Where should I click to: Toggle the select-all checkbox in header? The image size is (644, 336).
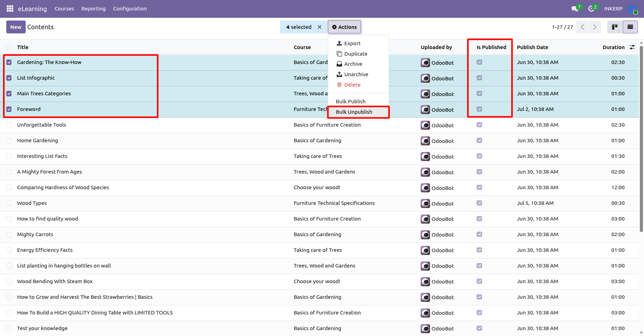tap(9, 47)
